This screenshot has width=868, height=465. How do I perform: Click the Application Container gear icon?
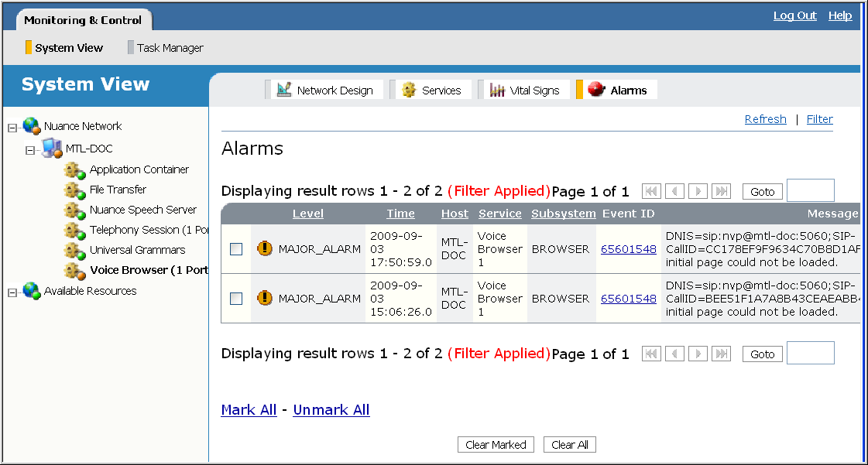[x=74, y=170]
